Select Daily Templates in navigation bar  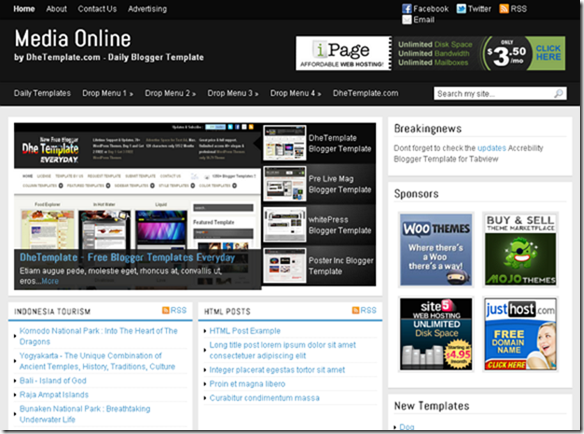coord(42,93)
